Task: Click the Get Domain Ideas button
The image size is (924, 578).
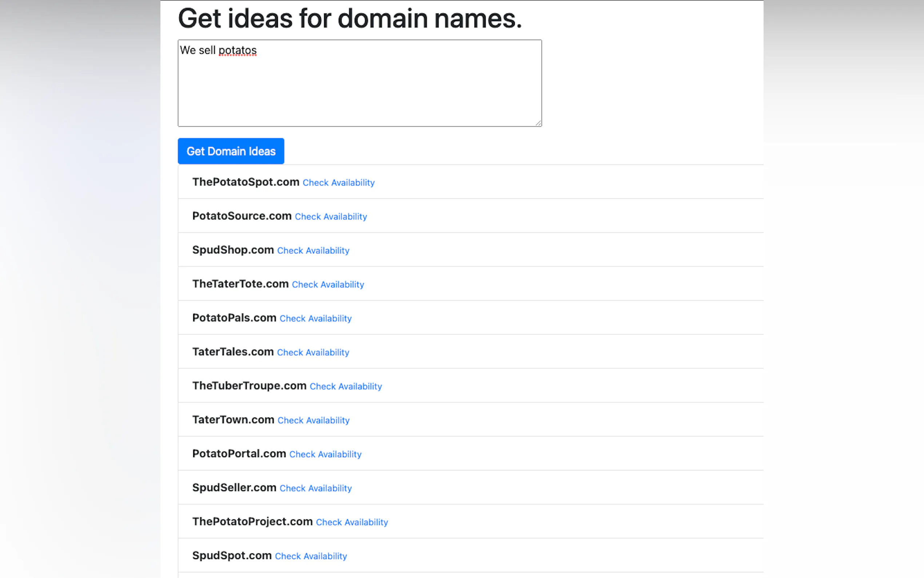Action: 231,151
